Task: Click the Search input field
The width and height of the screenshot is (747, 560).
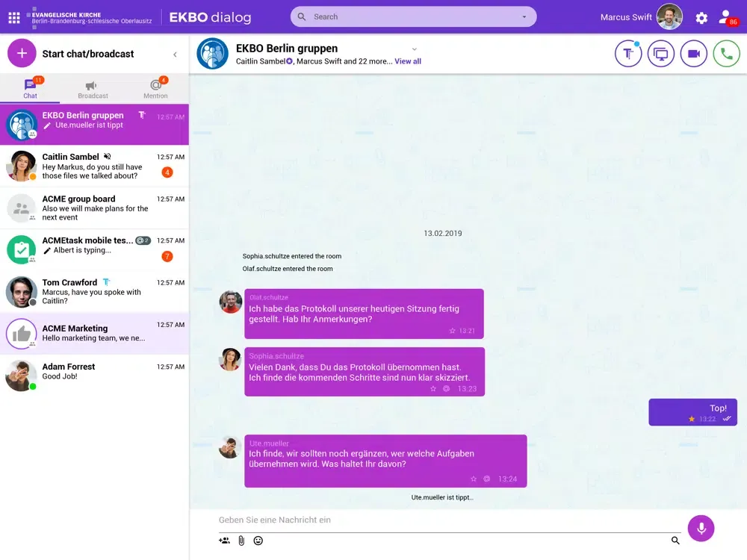Action: pos(413,16)
